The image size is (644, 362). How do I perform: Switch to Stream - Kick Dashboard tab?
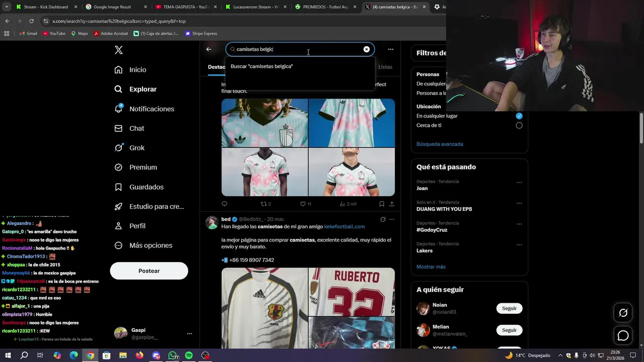(x=45, y=7)
